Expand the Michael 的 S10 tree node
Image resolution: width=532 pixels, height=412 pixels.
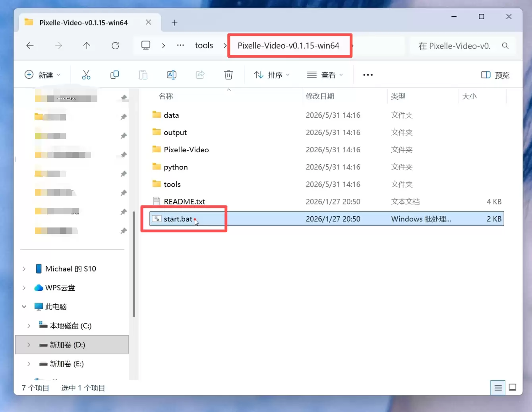24,269
